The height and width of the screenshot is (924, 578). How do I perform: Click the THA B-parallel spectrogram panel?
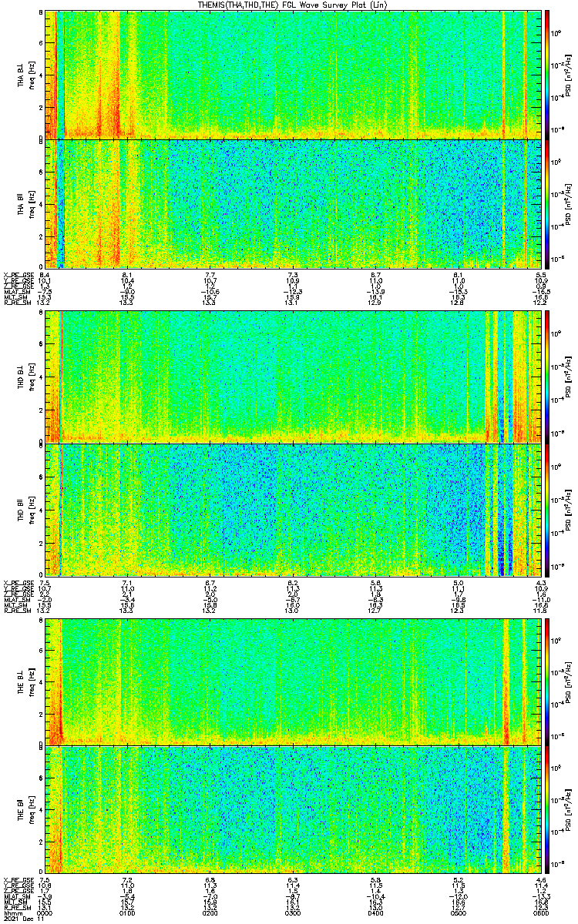click(294, 203)
